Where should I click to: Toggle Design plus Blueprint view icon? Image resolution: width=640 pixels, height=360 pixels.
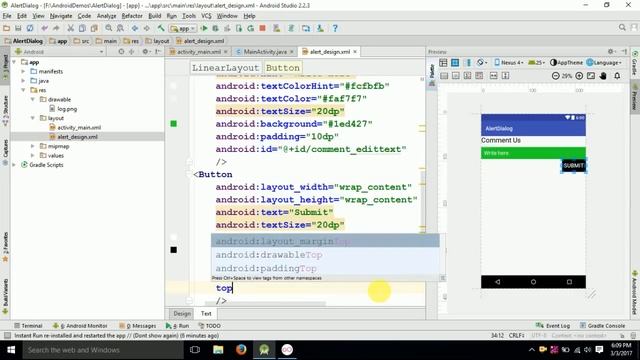(x=468, y=62)
